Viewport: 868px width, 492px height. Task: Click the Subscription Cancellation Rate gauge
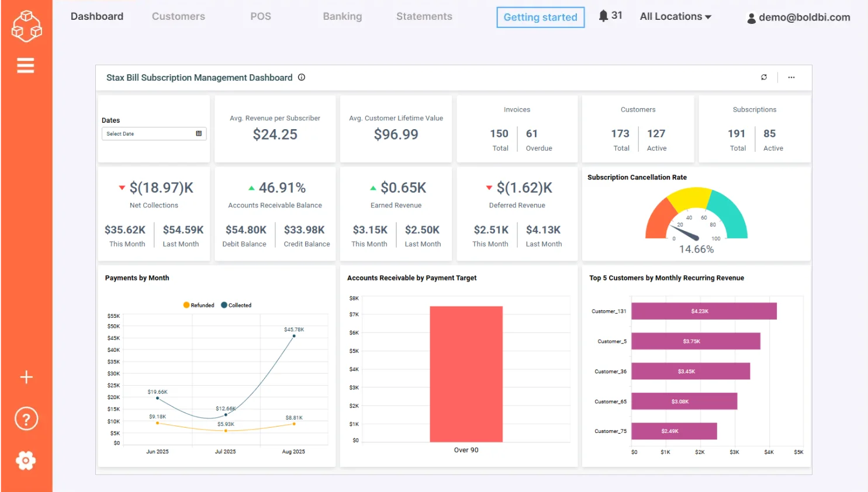(x=695, y=222)
